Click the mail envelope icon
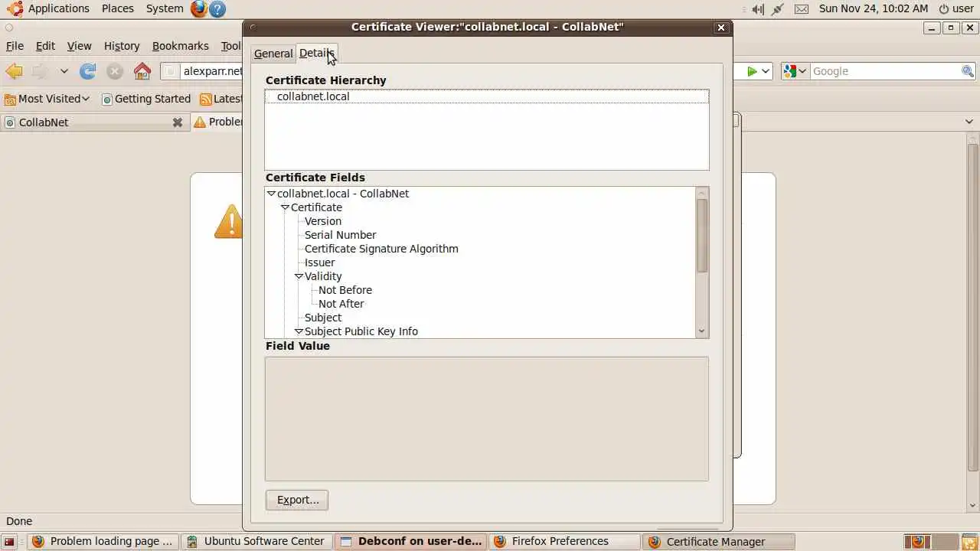 point(802,8)
